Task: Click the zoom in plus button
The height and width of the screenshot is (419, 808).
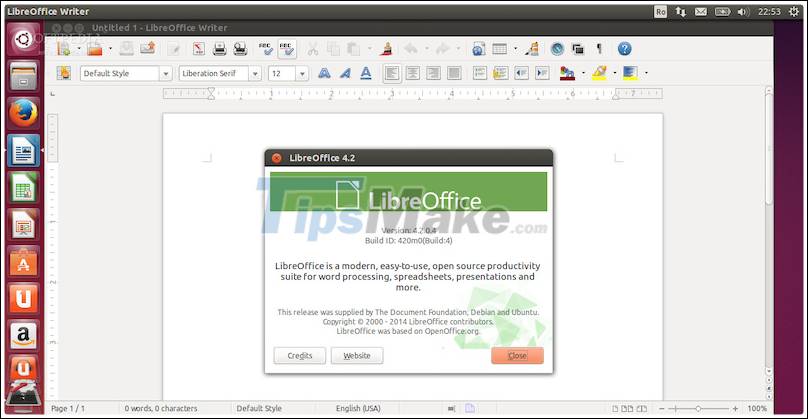Action: (735, 409)
